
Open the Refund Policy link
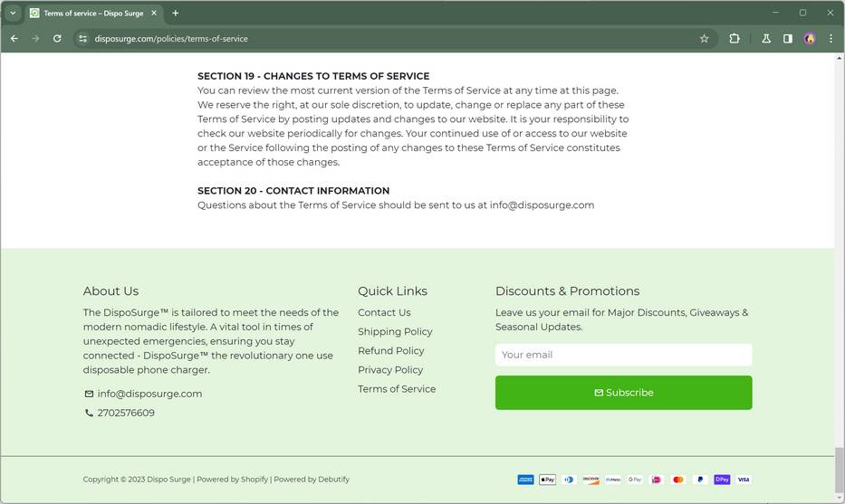[390, 351]
